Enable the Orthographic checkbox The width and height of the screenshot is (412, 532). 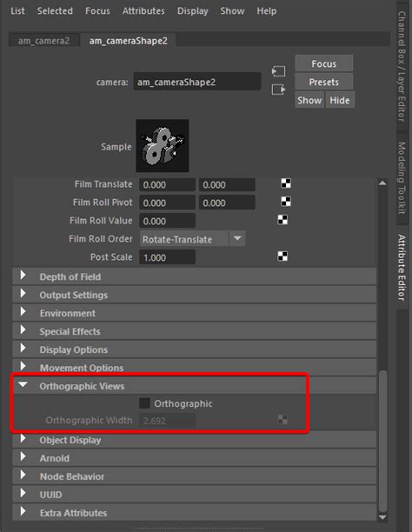click(x=144, y=403)
